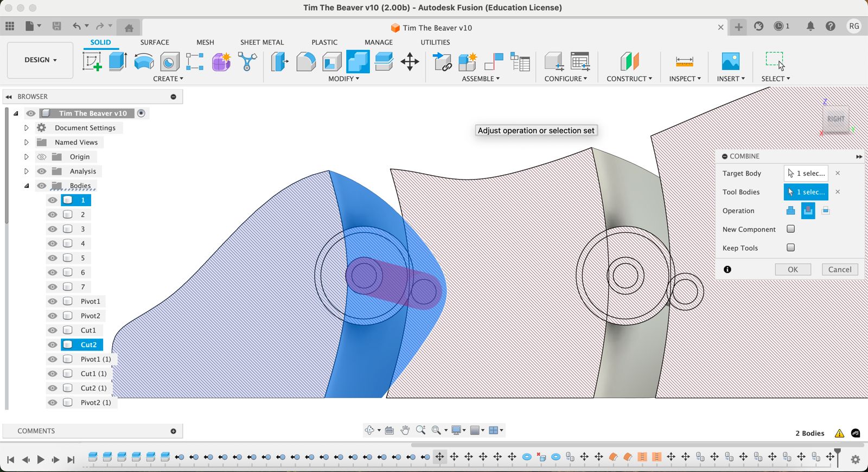
Task: Select the Measure tool under Inspect
Action: tap(684, 61)
